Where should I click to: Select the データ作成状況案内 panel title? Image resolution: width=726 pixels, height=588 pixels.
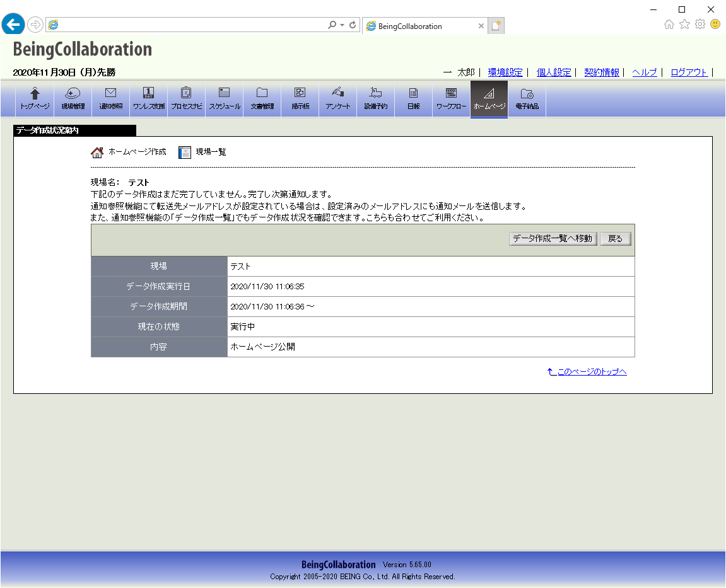tap(47, 130)
